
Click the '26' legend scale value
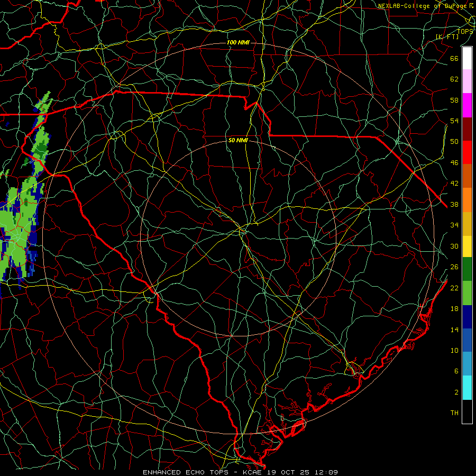pos(454,267)
